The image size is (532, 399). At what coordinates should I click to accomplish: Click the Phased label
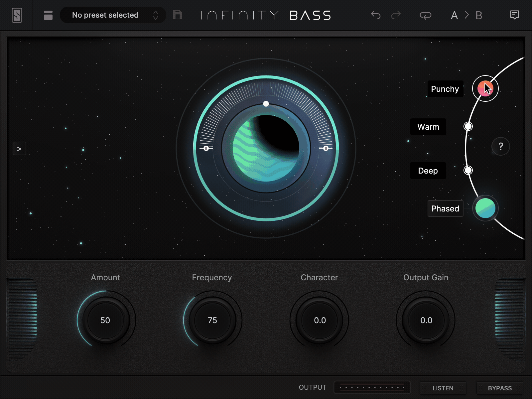pyautogui.click(x=445, y=208)
